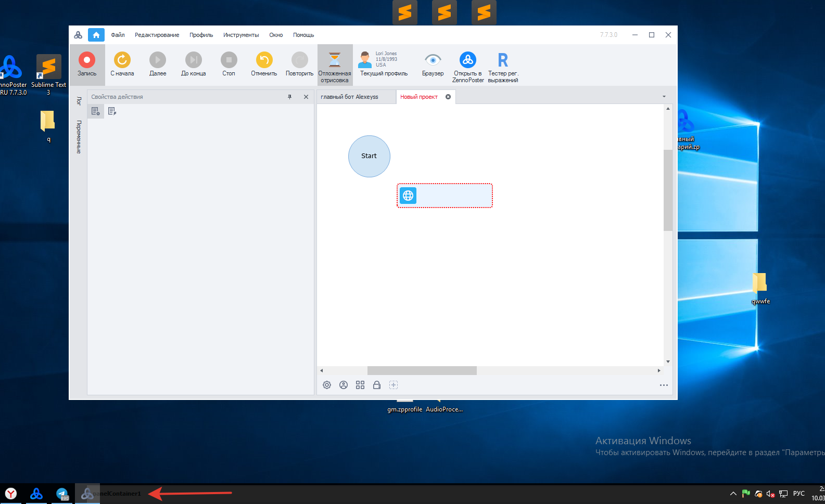
Task: Select the desktop folder named q
Action: click(x=48, y=126)
